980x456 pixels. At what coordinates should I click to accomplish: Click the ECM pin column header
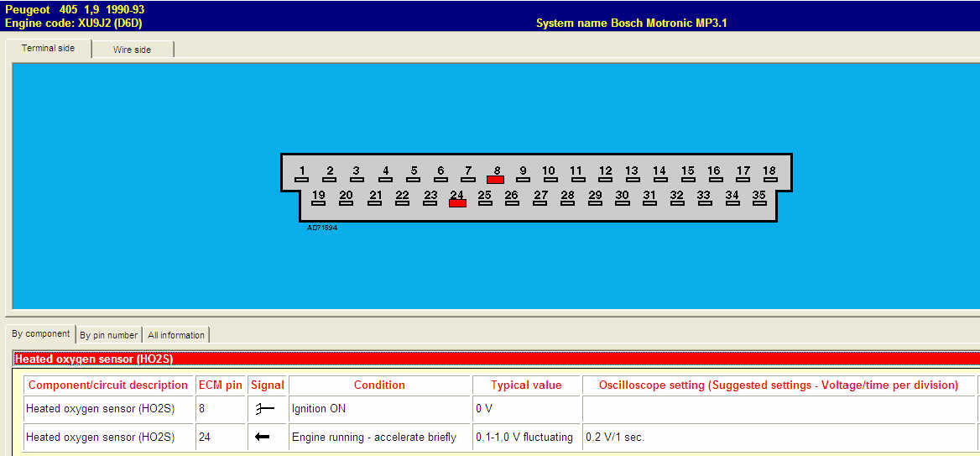pos(220,385)
